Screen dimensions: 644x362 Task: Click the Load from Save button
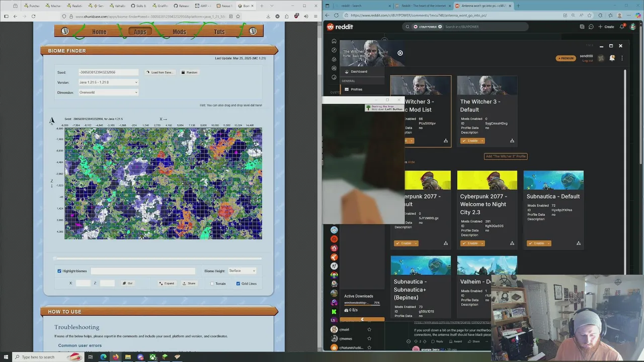[x=159, y=72]
